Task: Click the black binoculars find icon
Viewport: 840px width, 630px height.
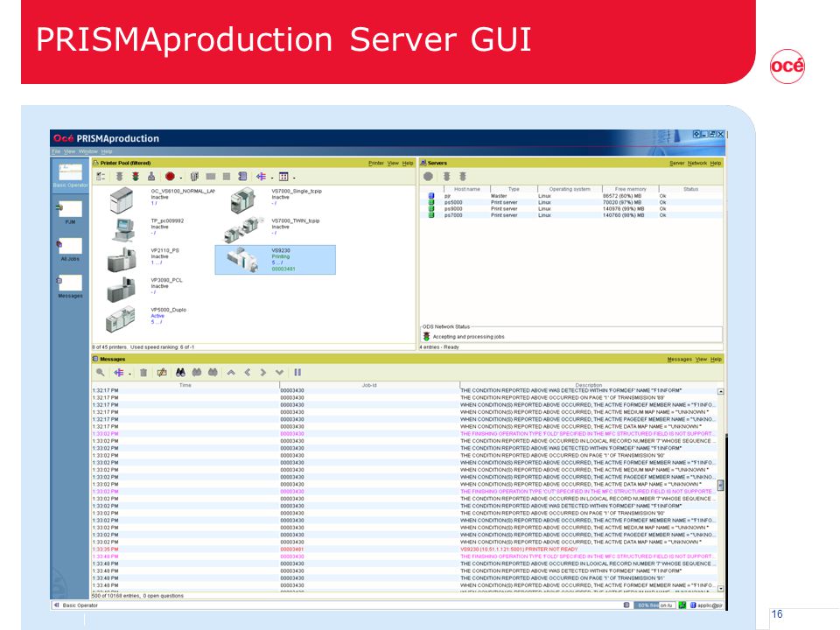Action: point(180,373)
